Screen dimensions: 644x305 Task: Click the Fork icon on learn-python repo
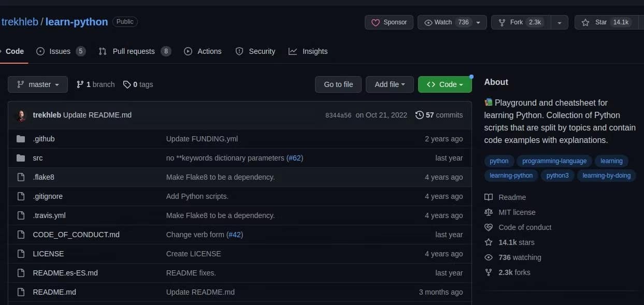tap(502, 22)
